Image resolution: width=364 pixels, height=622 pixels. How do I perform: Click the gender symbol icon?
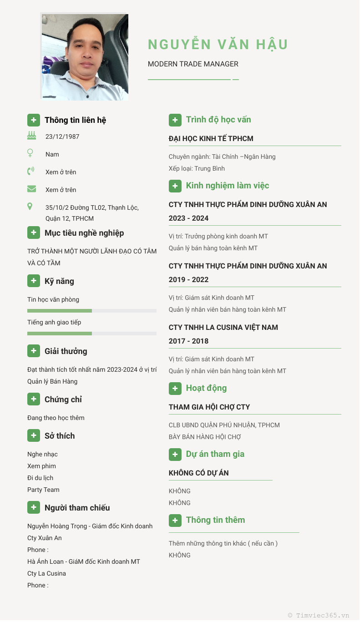point(30,153)
